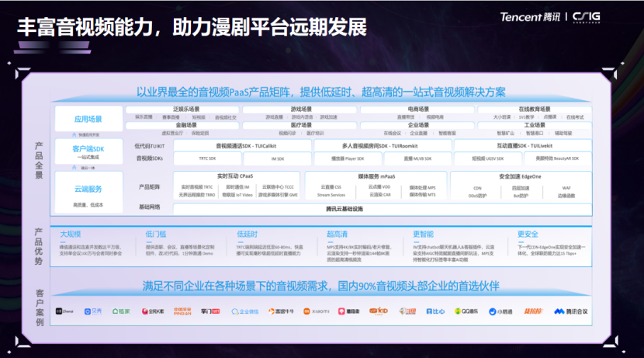Click the 安全加速 EdgeOne heading
The width and height of the screenshot is (644, 358).
[x=520, y=176]
